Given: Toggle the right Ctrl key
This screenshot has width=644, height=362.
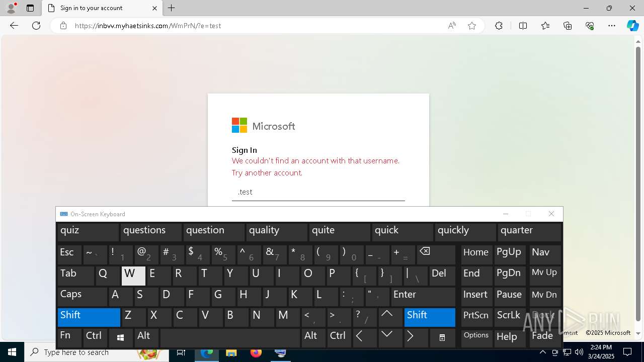Looking at the screenshot, I should point(339,337).
